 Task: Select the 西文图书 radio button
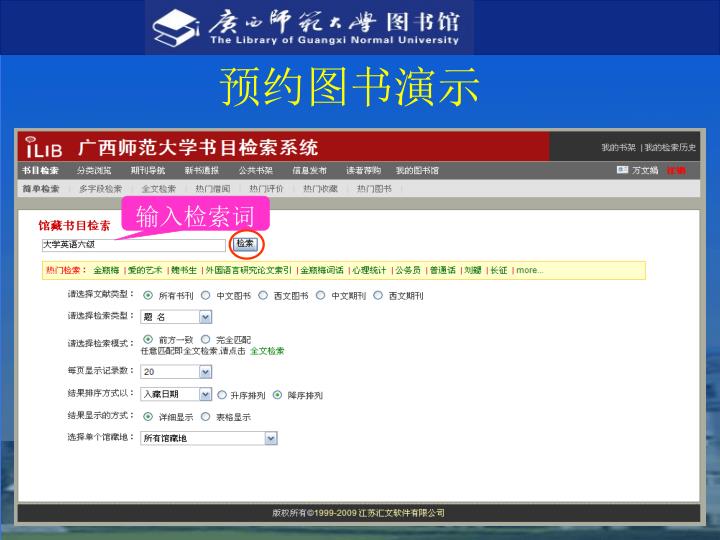[x=263, y=295]
